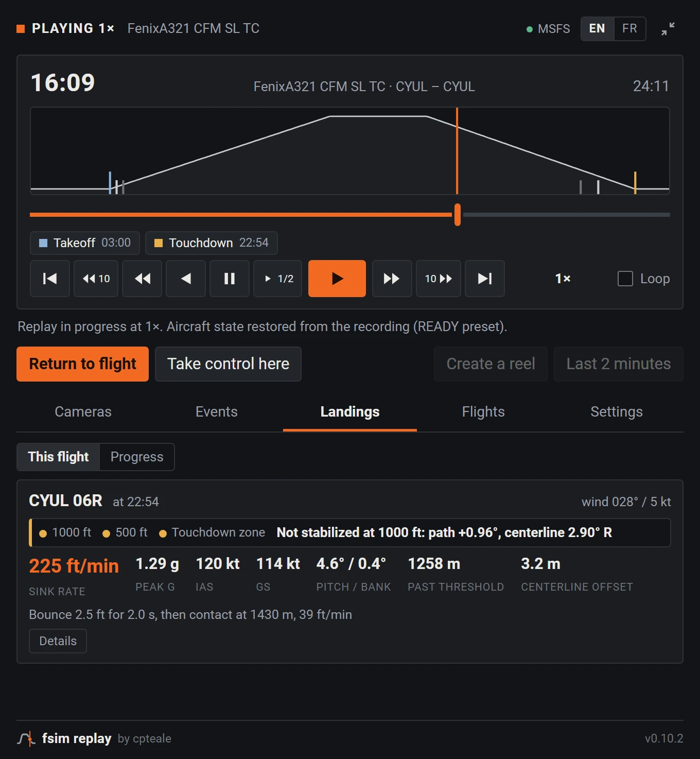Click Take control here button
The image size is (700, 759).
point(228,364)
